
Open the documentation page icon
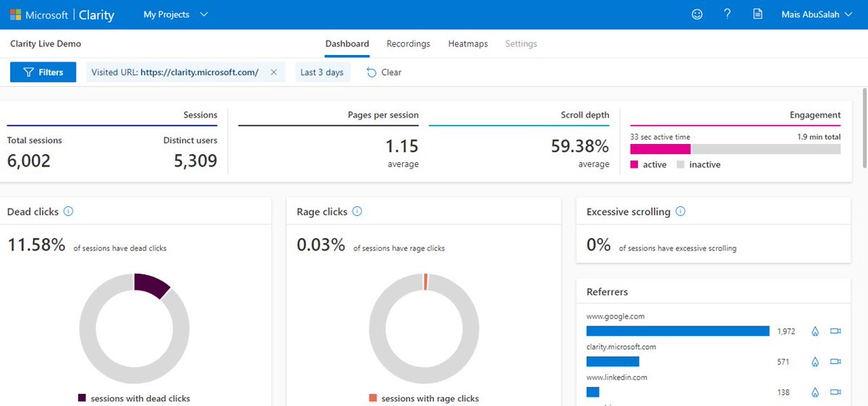pyautogui.click(x=757, y=14)
